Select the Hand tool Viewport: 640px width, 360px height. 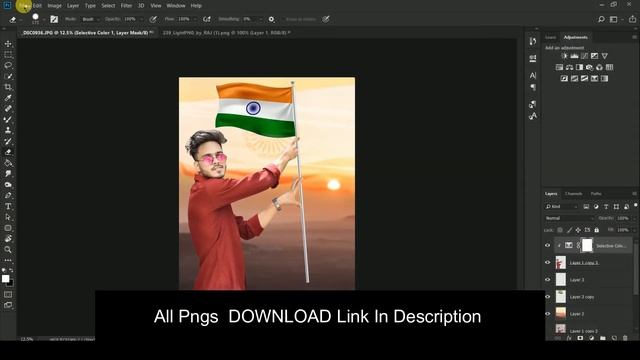click(8, 239)
